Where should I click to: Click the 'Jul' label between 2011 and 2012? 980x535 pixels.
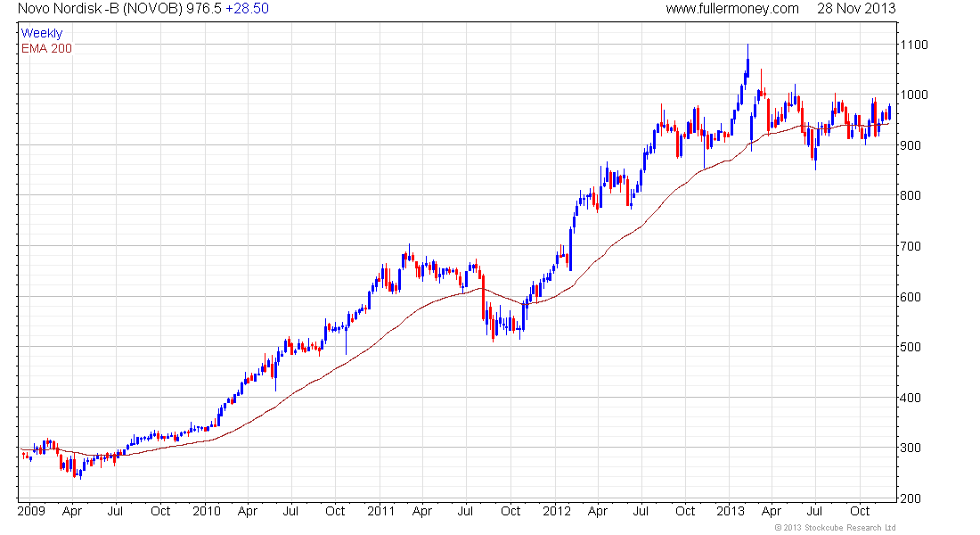point(465,511)
